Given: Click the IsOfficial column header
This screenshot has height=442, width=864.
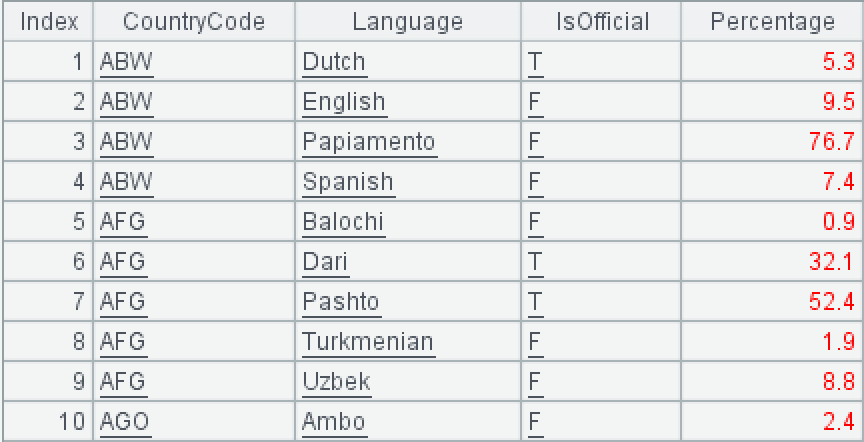Looking at the screenshot, I should click(602, 21).
